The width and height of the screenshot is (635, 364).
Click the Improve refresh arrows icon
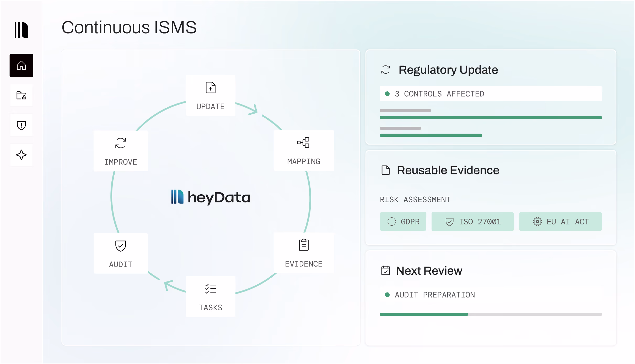tap(121, 143)
